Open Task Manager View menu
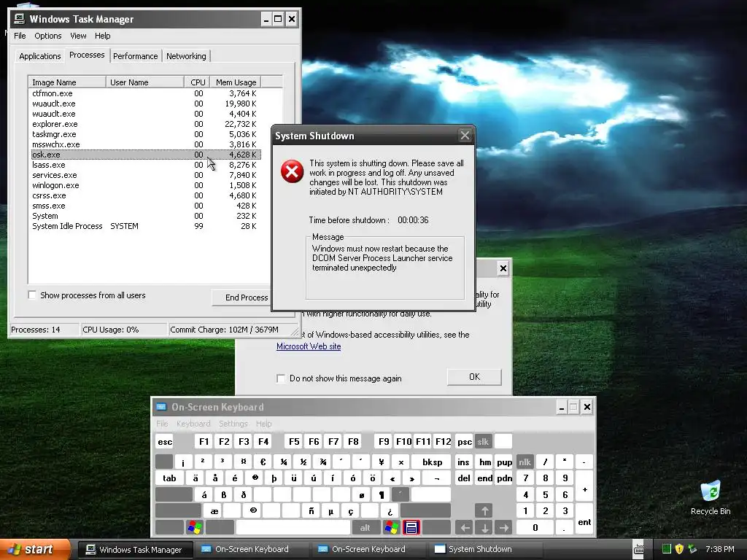Screen dimensions: 747x560 coord(78,36)
